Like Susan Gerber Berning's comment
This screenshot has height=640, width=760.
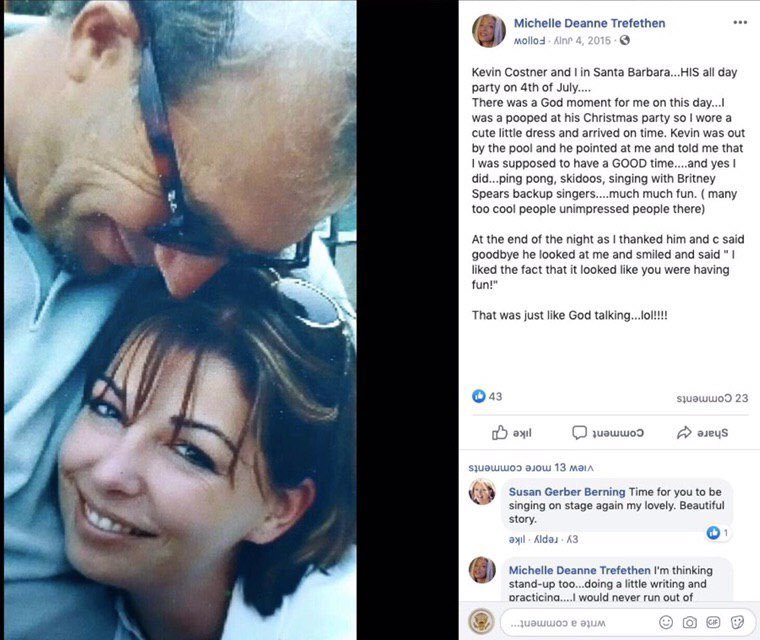tap(517, 539)
